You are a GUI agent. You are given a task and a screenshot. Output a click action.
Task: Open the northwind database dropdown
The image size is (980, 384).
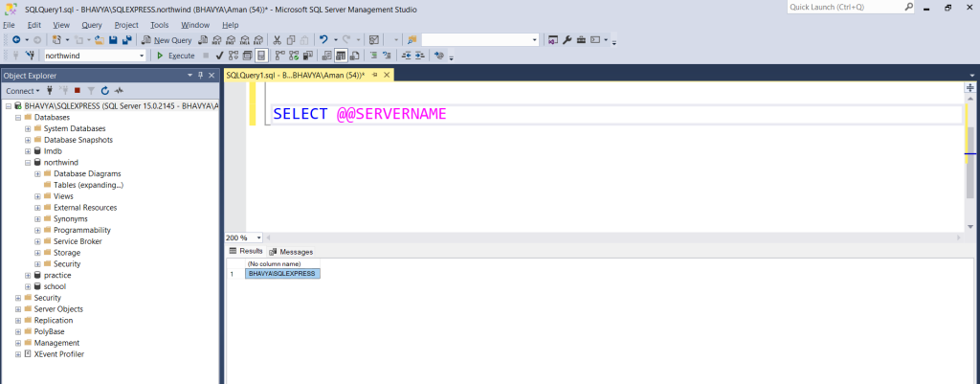tap(142, 56)
